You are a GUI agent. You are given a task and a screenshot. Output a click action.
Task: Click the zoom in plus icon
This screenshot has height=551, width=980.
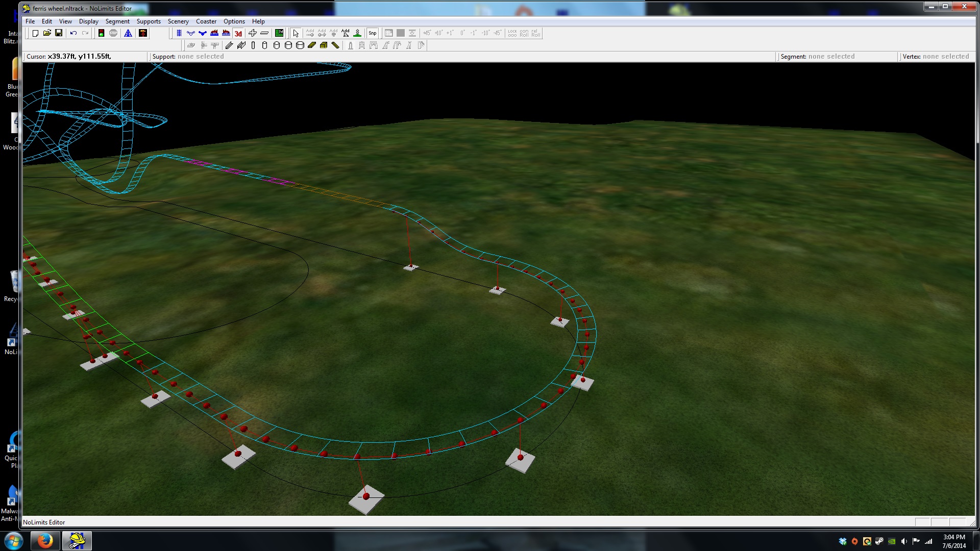pyautogui.click(x=253, y=33)
